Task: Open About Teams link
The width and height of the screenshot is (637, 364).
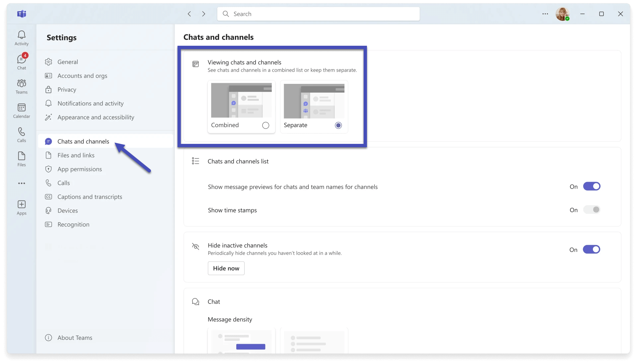Action: (75, 338)
